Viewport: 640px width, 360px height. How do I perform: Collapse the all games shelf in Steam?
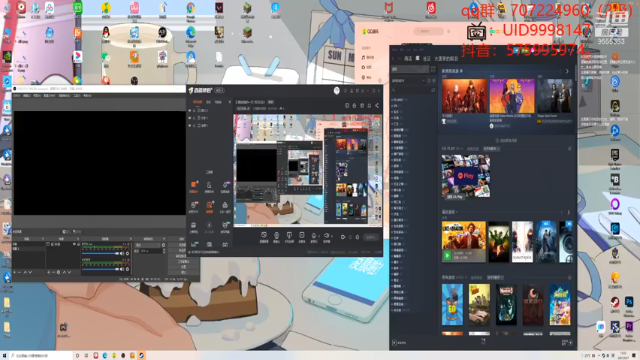click(x=569, y=278)
